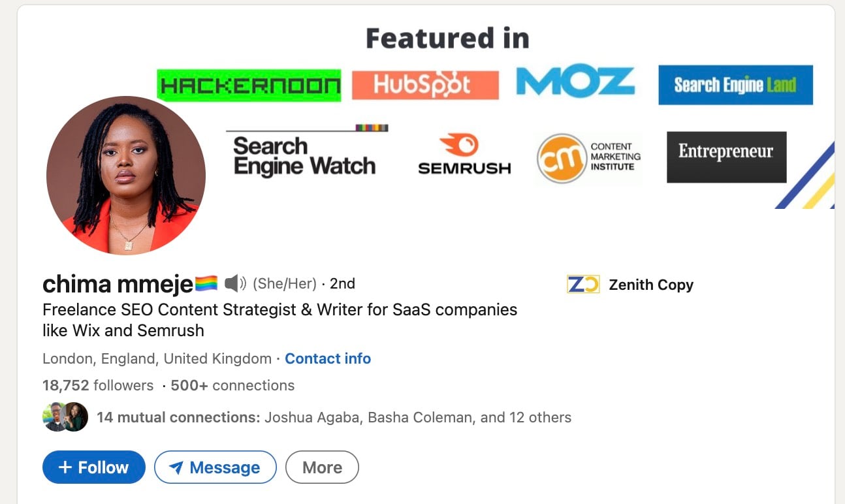Click the HubSpot logo in banner

425,85
